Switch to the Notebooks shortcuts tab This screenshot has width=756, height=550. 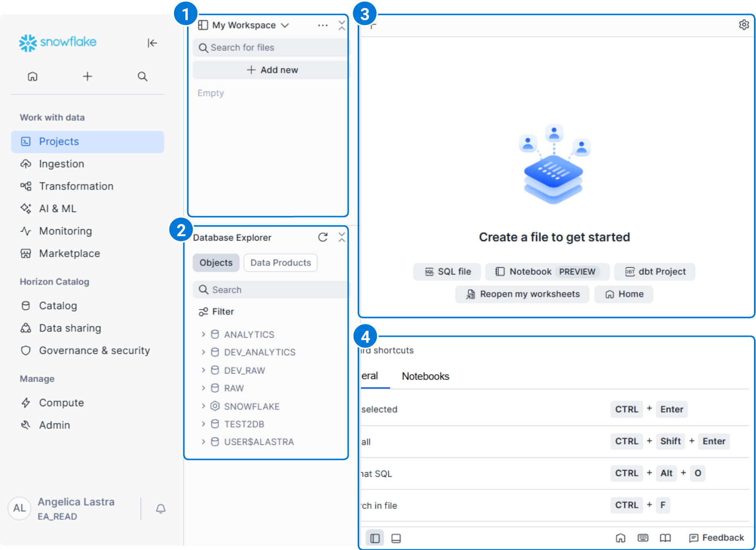pyautogui.click(x=425, y=376)
